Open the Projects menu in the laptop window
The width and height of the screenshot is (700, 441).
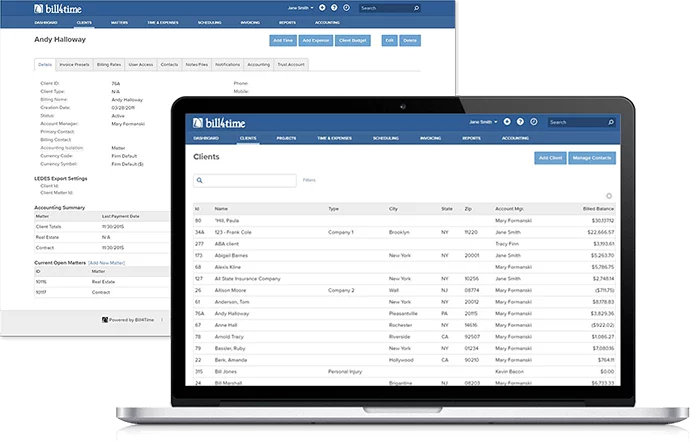286,138
